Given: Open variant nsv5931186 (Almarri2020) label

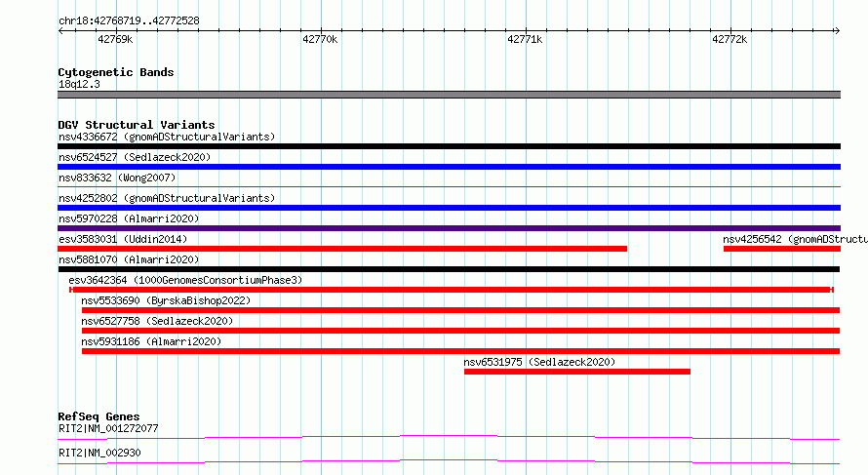Looking at the screenshot, I should coord(151,341).
